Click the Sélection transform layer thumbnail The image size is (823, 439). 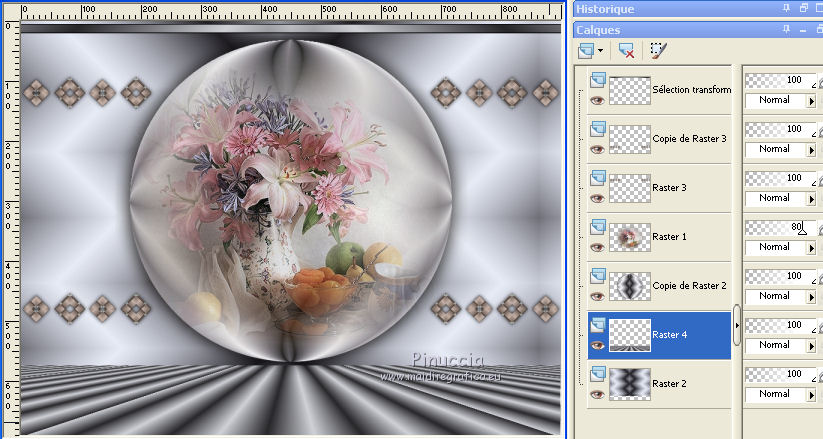point(630,90)
